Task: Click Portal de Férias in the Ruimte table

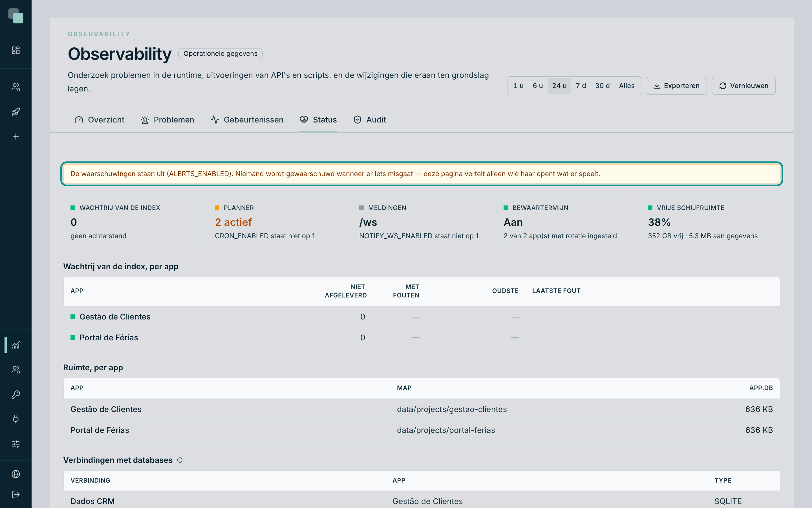Action: (x=100, y=430)
